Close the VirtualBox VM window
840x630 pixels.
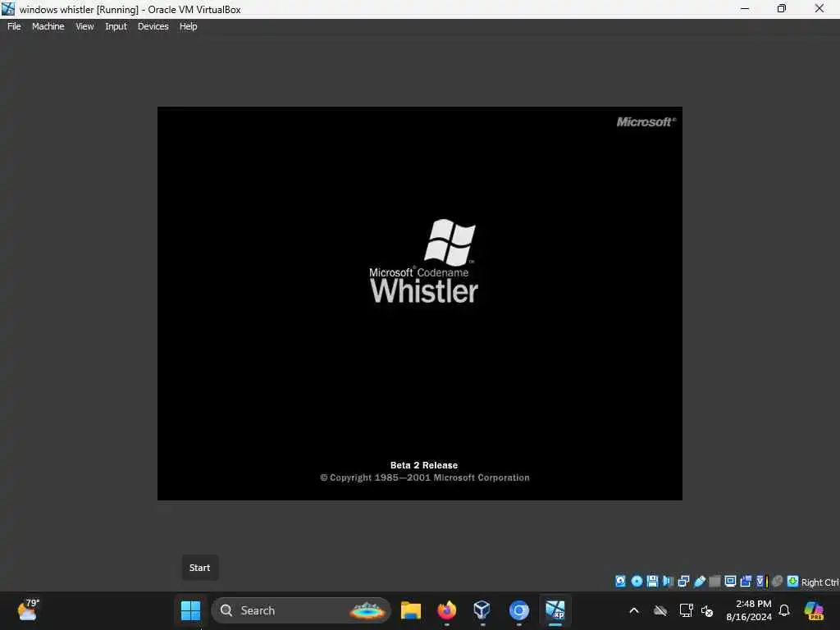click(819, 8)
